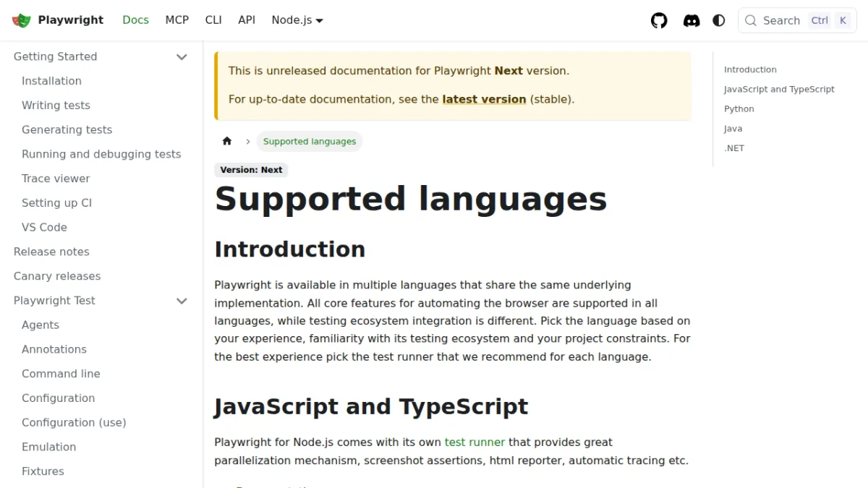This screenshot has height=488, width=868.
Task: Toggle dark and light mode
Action: (719, 20)
